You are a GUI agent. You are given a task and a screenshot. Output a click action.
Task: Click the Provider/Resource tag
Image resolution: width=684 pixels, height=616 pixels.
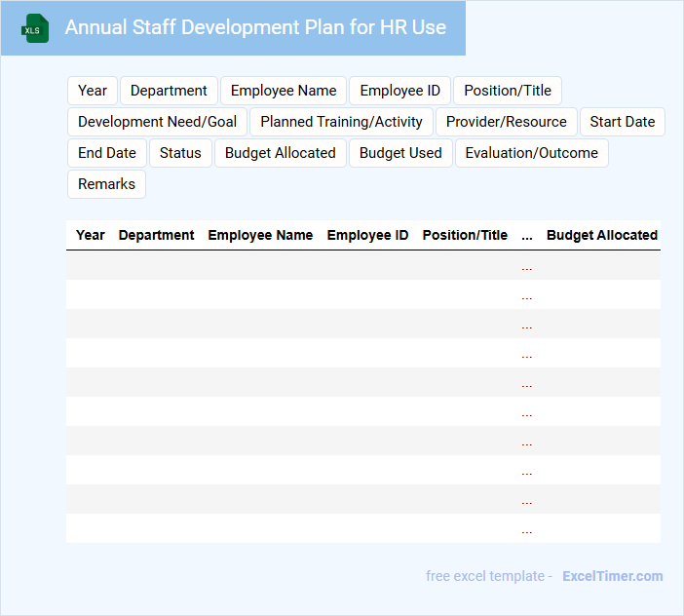(x=506, y=122)
